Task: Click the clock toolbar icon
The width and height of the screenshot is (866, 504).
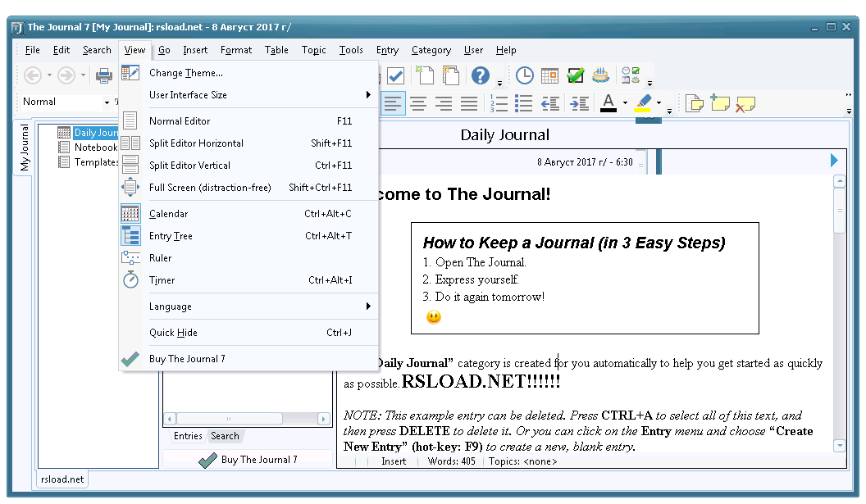Action: click(524, 75)
